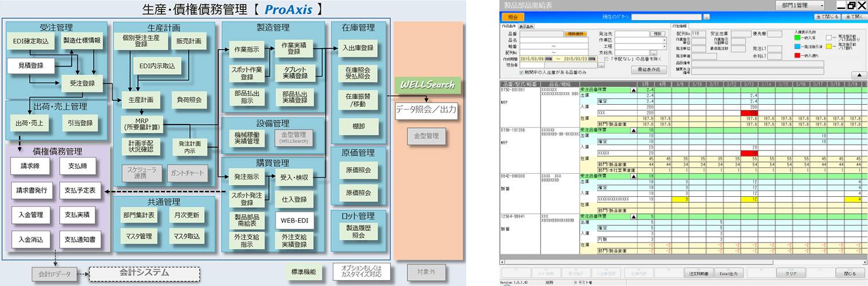
Task: Open the 工程 dropdown list
Action: point(664,46)
